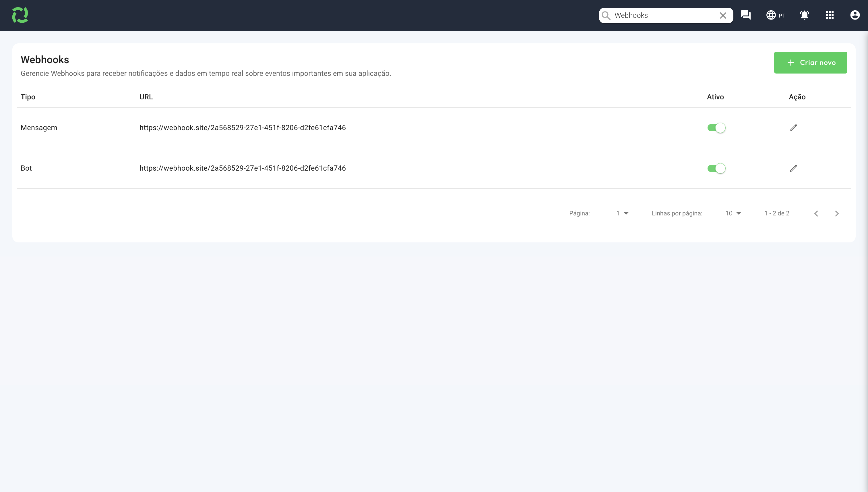Click the Gerencie Webhooks description text
868x492 pixels.
pos(206,73)
